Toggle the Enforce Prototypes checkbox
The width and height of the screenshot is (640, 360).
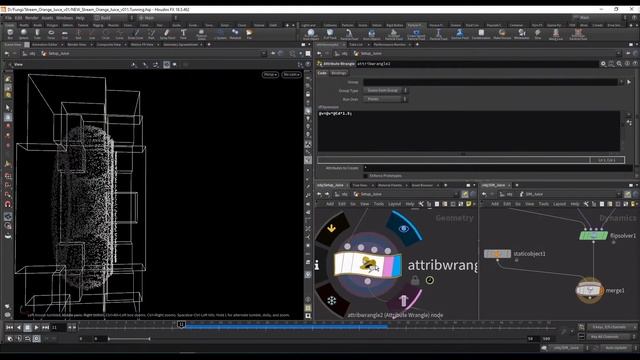[x=366, y=176]
